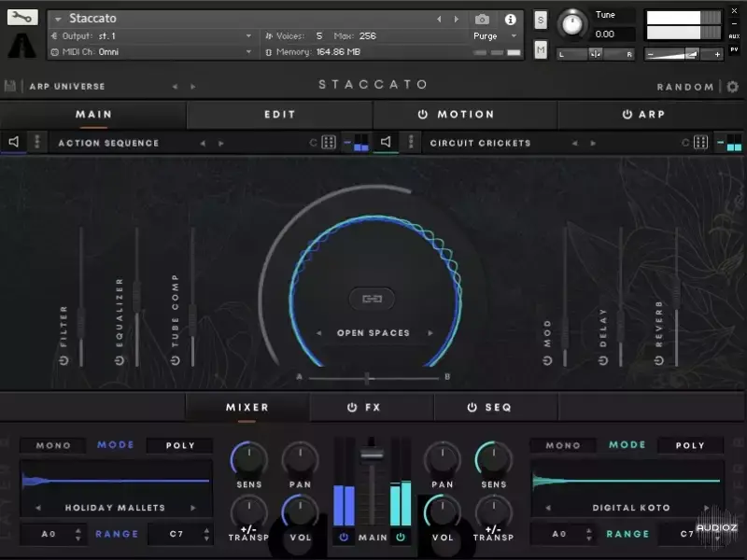Select previous preset for CIRCUIT CRICKETS
747x560 pixels.
[575, 144]
